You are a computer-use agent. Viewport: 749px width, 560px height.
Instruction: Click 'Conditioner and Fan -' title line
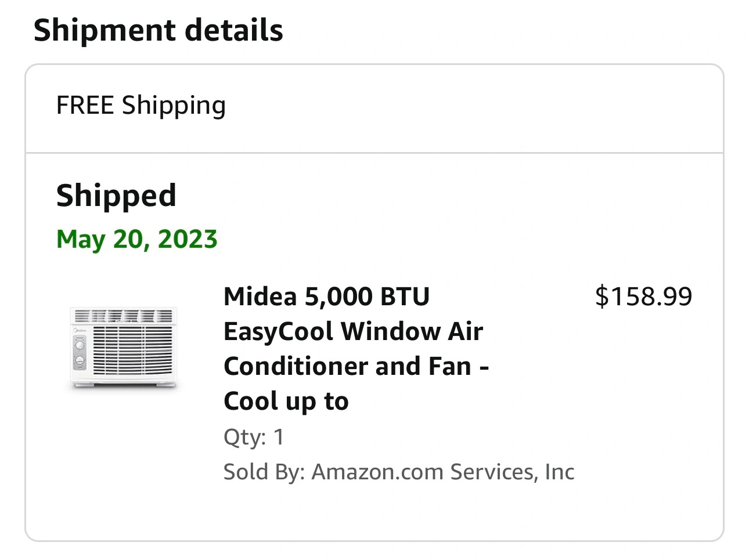pos(357,366)
